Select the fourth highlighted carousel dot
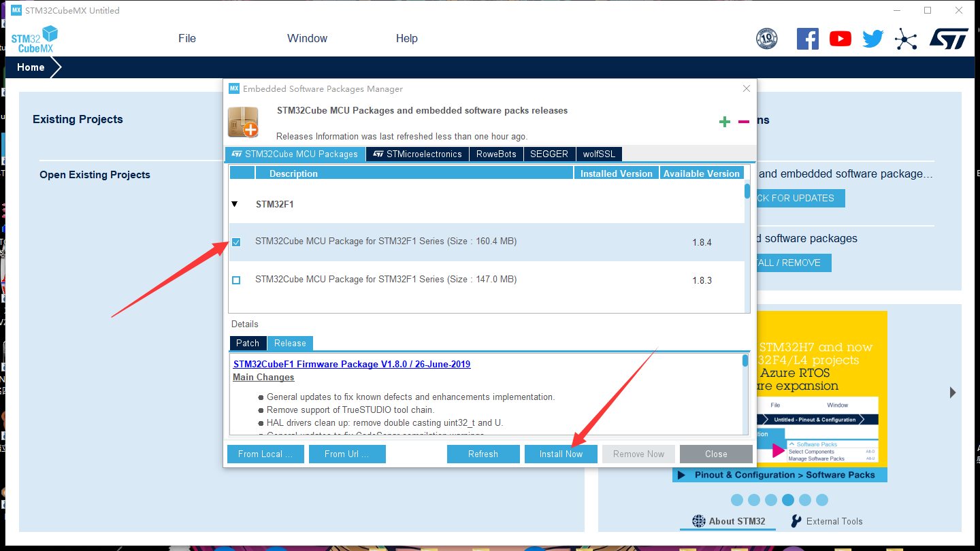This screenshot has height=551, width=980. (x=788, y=500)
